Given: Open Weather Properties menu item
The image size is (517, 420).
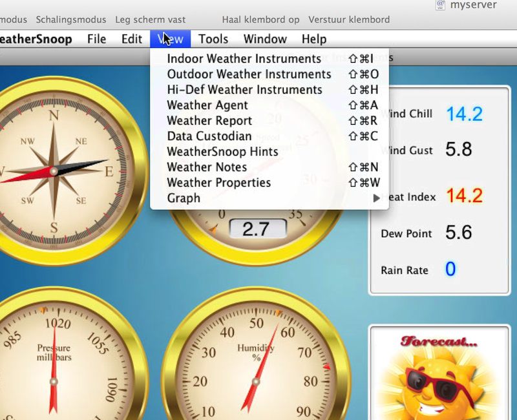Looking at the screenshot, I should click(x=269, y=183).
